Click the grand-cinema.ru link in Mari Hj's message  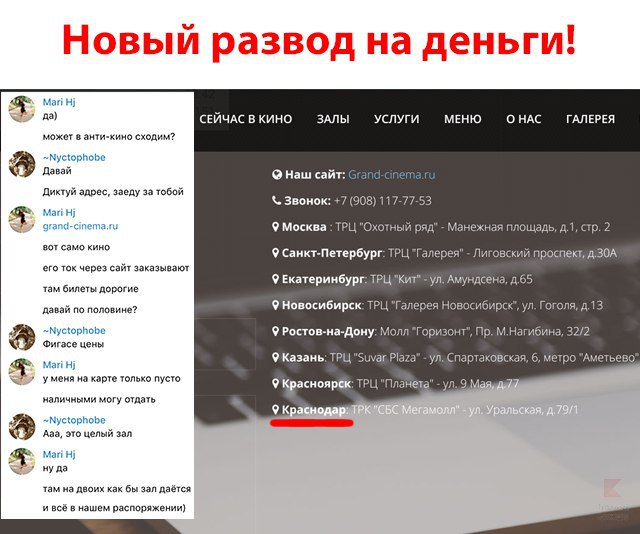pos(80,226)
